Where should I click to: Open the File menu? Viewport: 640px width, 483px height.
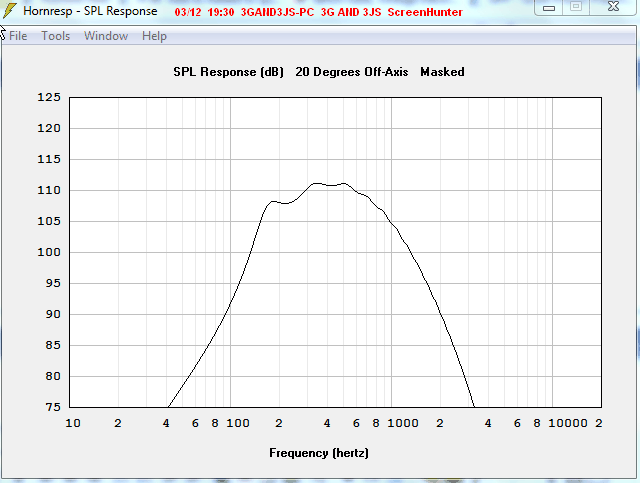pyautogui.click(x=18, y=36)
